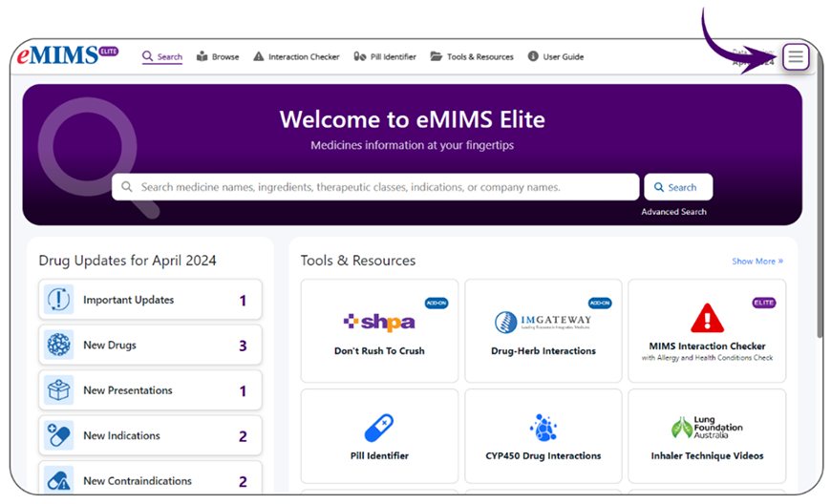Click the IMGateway logo
The width and height of the screenshot is (831, 504).
tap(543, 322)
